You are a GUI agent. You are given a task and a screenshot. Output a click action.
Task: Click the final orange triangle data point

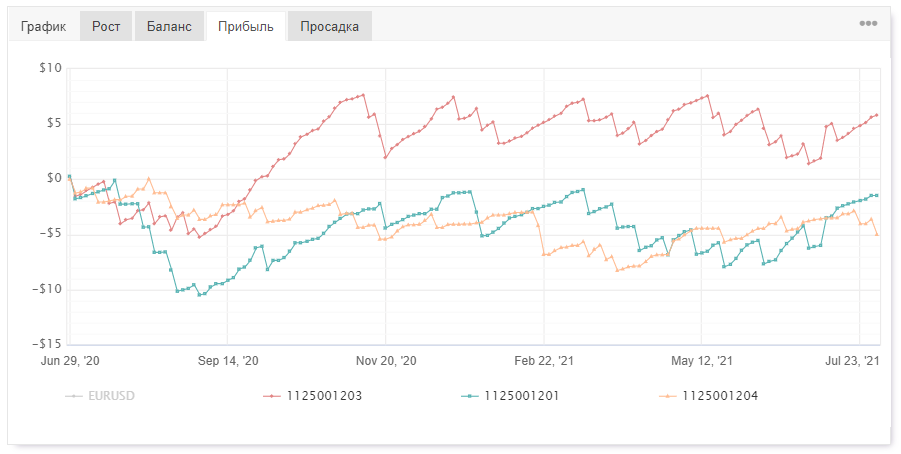pos(877,234)
